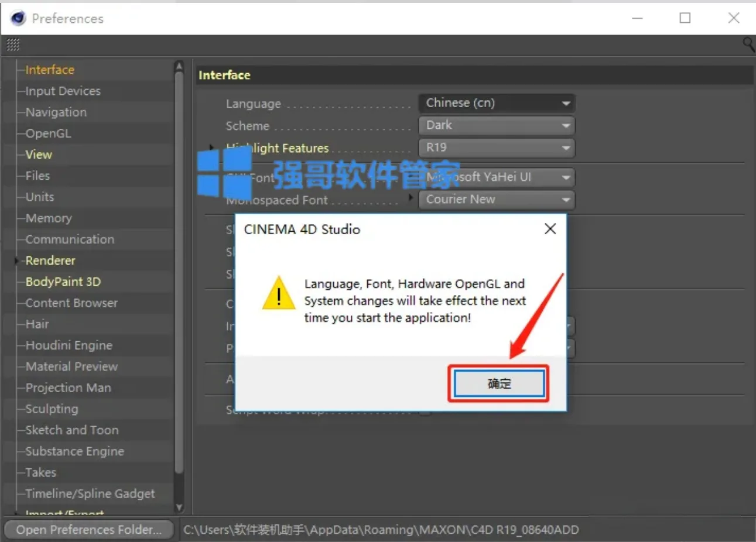Image resolution: width=756 pixels, height=542 pixels.
Task: Select View in the preferences tree
Action: [39, 155]
